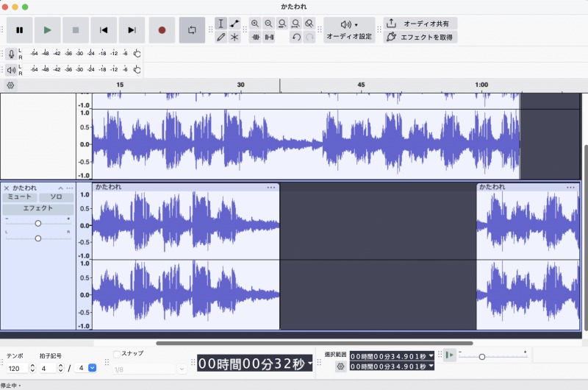Open the track's エフェクト panel

(x=38, y=208)
